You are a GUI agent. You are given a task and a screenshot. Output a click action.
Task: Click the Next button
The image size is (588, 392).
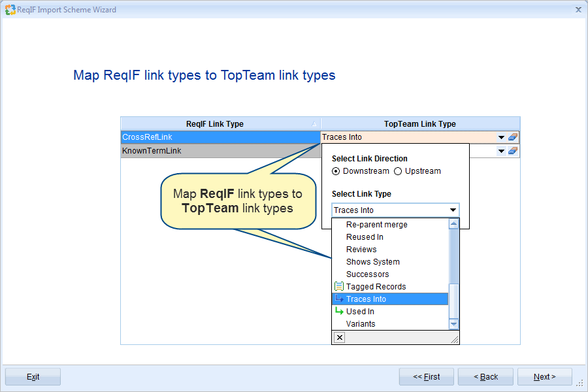[544, 376]
